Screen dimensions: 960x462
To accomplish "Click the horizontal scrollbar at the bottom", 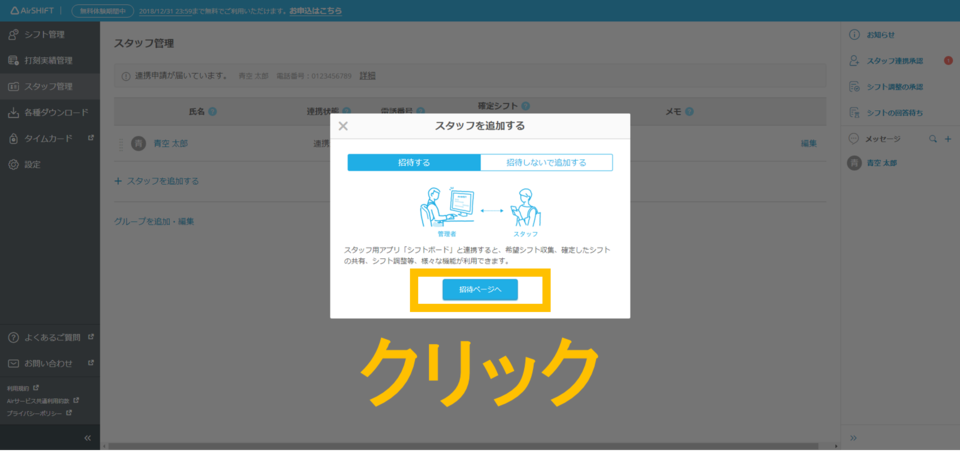I will click(x=470, y=446).
